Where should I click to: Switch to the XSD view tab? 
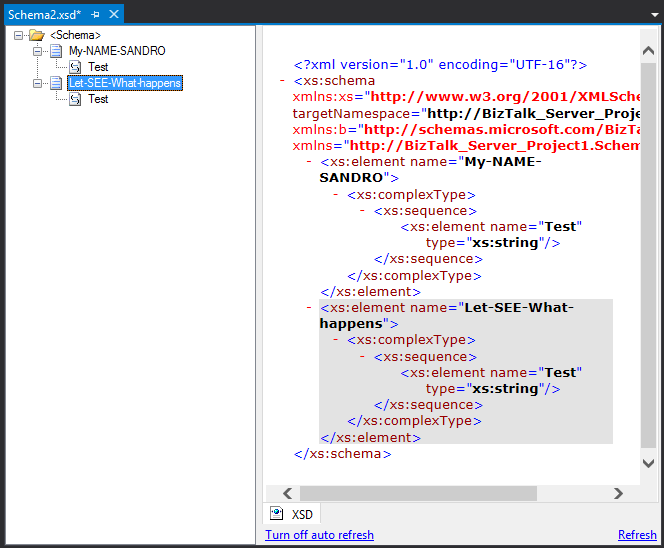click(301, 514)
